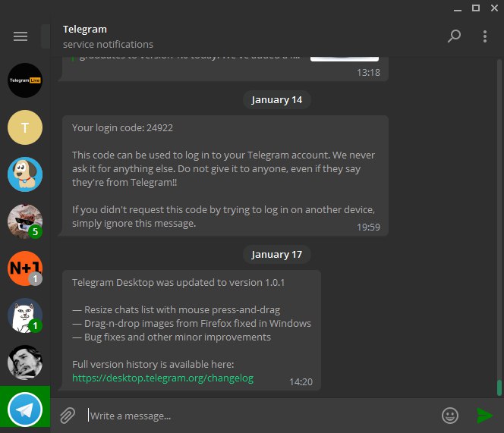Send the message with the green arrow
The height and width of the screenshot is (433, 504).
[x=484, y=416]
